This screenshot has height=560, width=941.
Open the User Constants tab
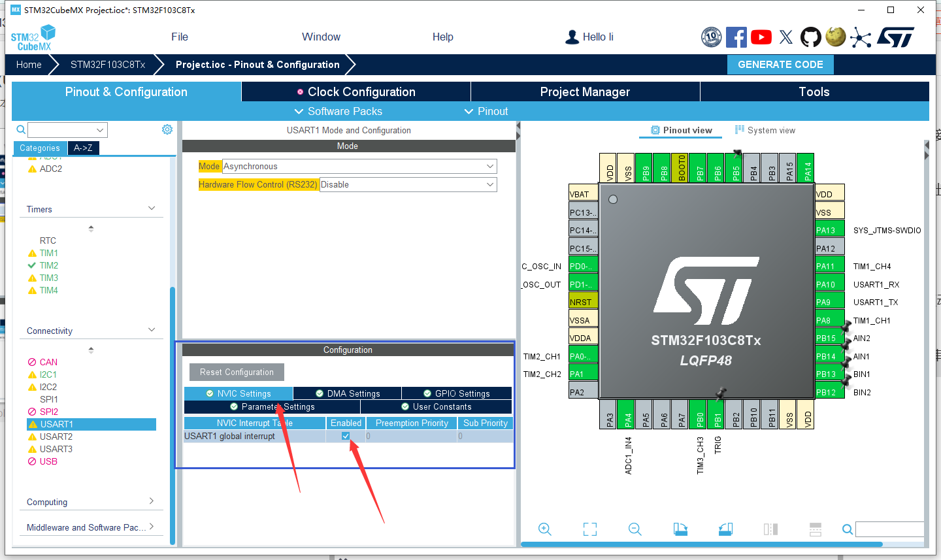pos(436,406)
